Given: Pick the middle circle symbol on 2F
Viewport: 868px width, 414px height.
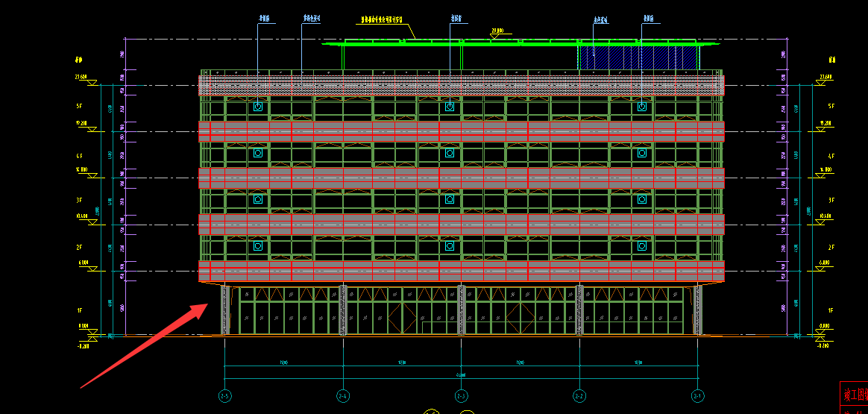Looking at the screenshot, I should coord(450,245).
